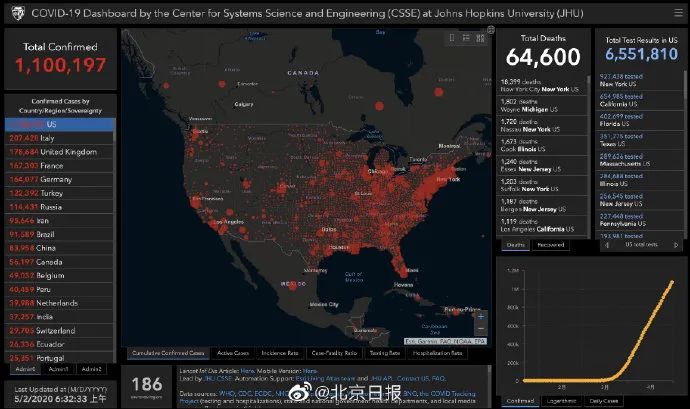
Task: Select Turkey in the country list
Action: click(59, 193)
